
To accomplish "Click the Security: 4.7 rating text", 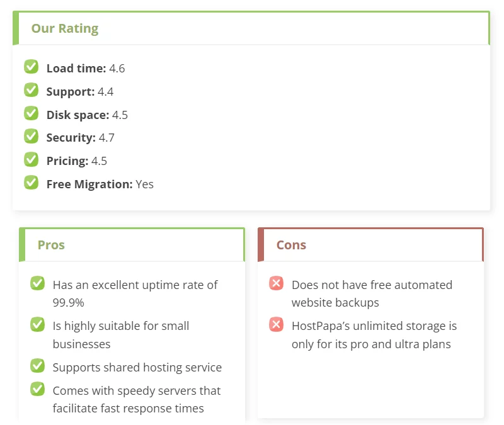I will point(81,138).
